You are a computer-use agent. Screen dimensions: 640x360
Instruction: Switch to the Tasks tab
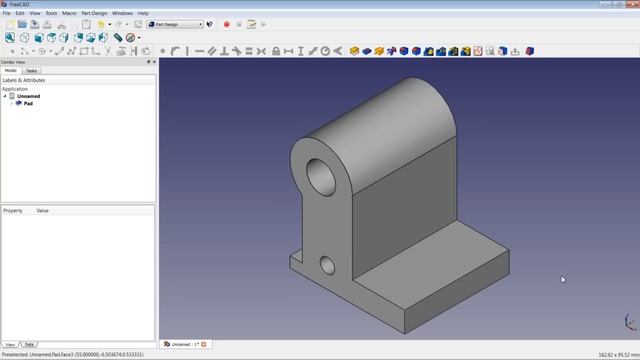[x=31, y=71]
